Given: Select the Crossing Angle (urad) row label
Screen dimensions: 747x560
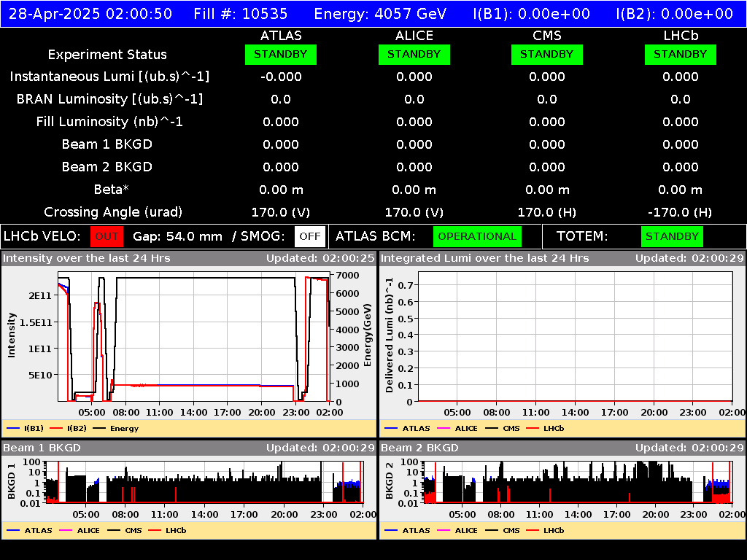Looking at the screenshot, I should (113, 212).
